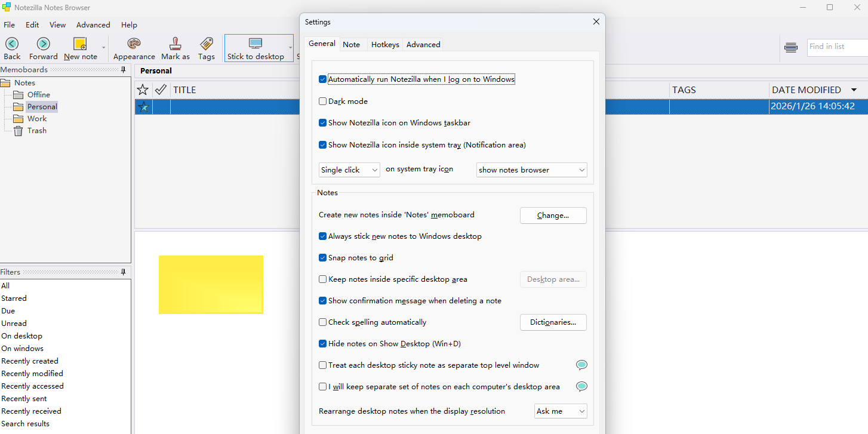Click the help bubble beside separate top level window
Screen dimensions: 868x434
[x=581, y=365]
